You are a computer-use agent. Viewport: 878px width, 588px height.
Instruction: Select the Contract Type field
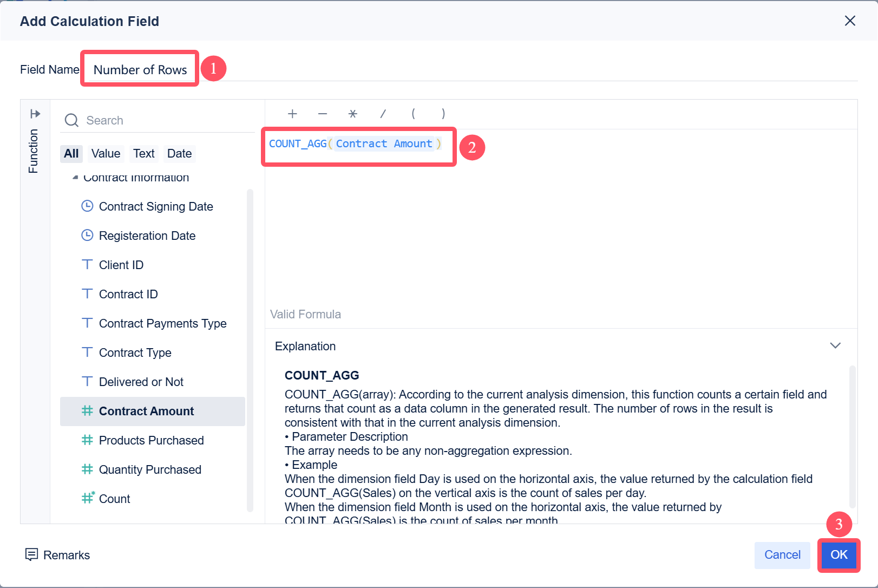(153, 352)
